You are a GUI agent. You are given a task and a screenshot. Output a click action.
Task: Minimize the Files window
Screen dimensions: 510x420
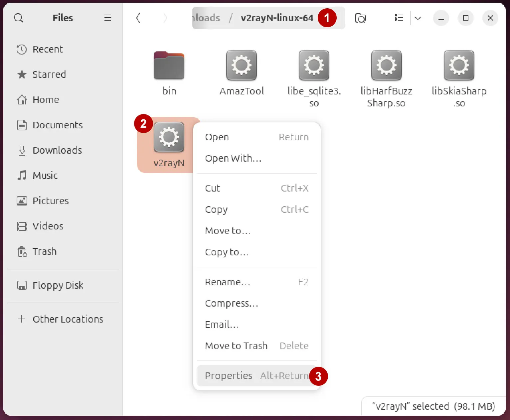[x=441, y=18]
